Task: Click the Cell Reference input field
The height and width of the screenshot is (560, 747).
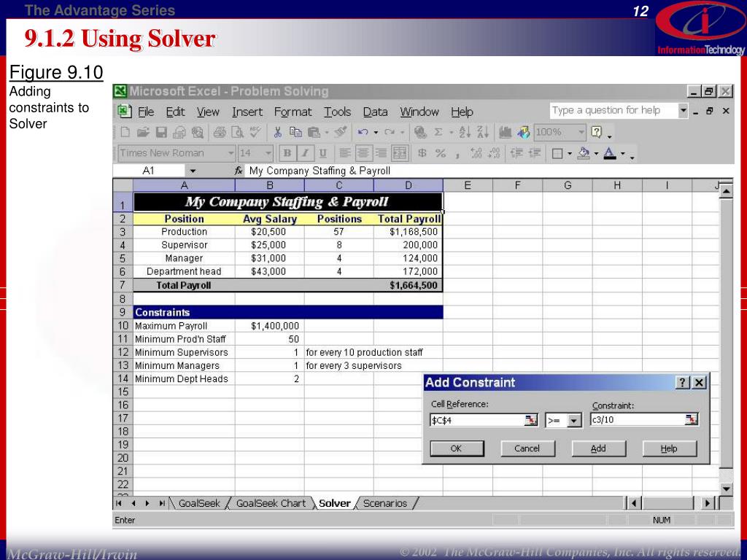Action: click(476, 420)
